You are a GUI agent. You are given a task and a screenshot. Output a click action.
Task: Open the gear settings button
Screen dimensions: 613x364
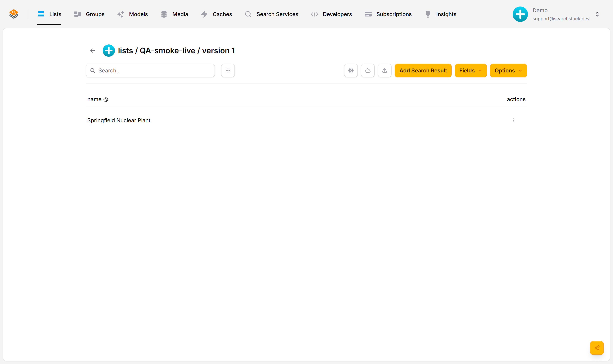(x=351, y=71)
